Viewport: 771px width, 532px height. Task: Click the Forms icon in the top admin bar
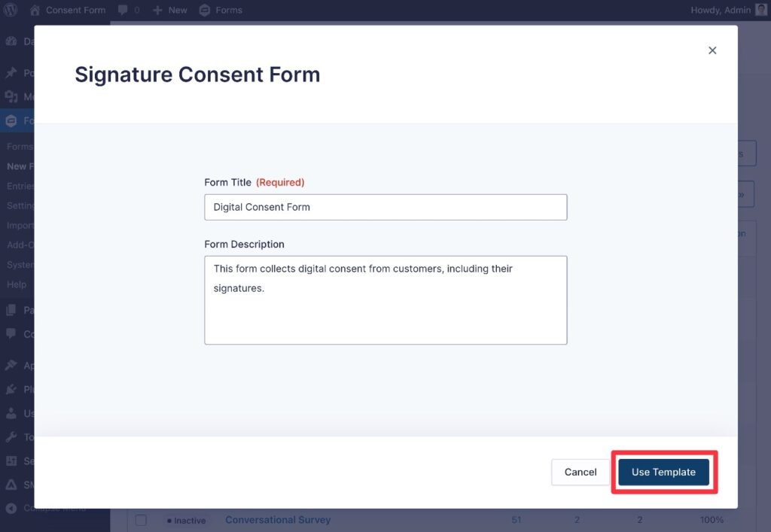[x=203, y=10]
